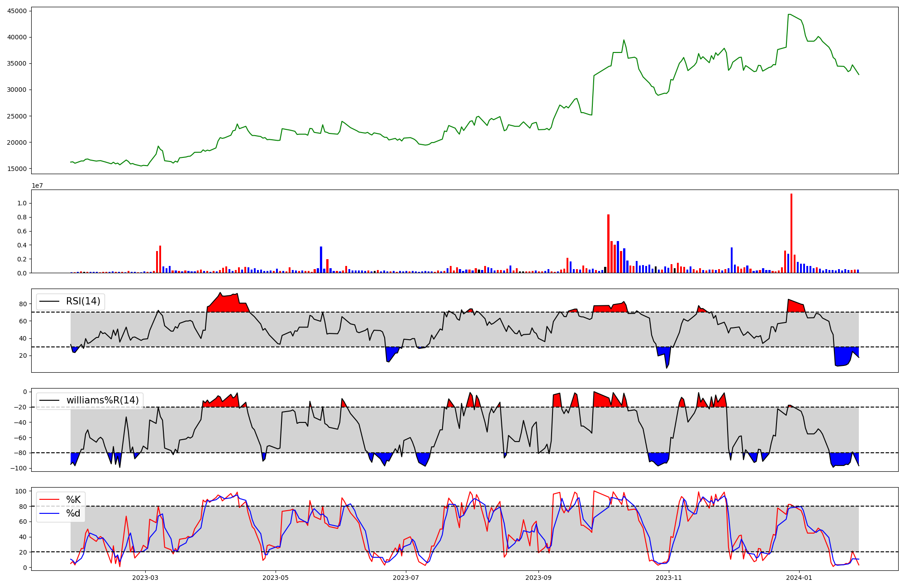The height and width of the screenshot is (588, 905).
Task: Click the 100 tick on the stochastic axis
Action: [21, 491]
